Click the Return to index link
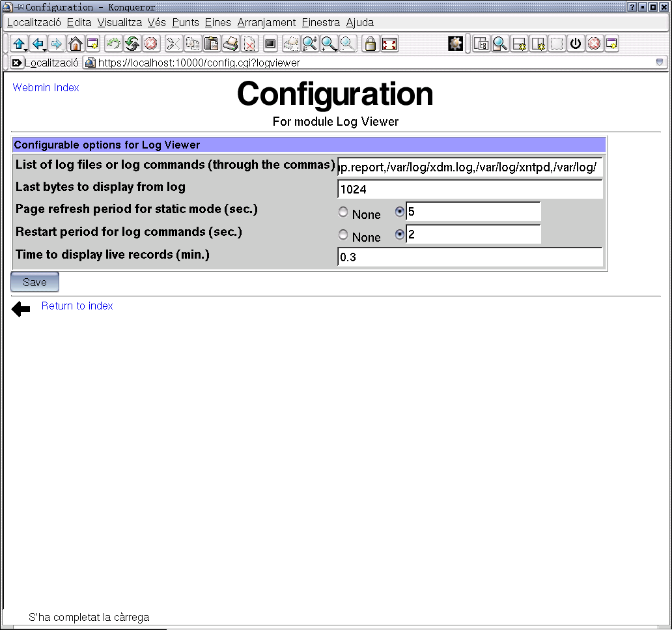Image resolution: width=672 pixels, height=630 pixels. coord(77,306)
